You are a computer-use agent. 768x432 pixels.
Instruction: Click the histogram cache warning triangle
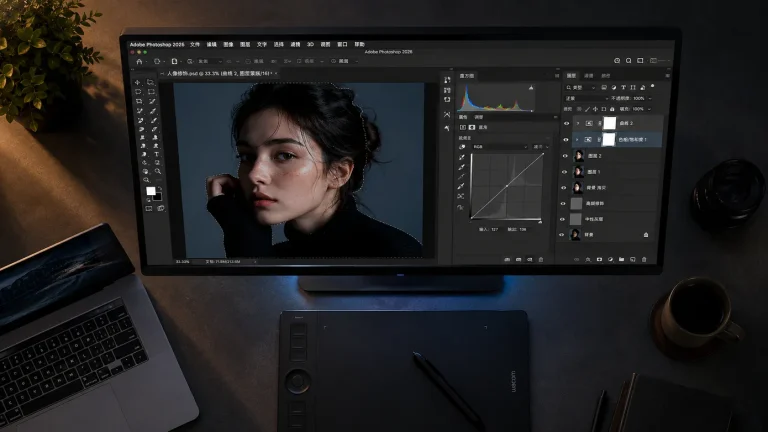click(531, 88)
